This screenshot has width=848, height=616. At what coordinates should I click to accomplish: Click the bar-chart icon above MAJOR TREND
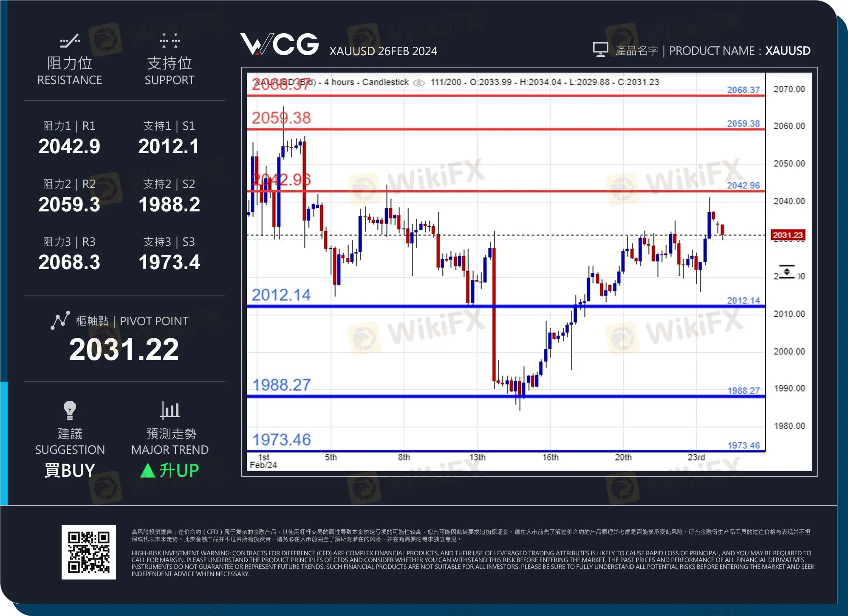coord(170,409)
